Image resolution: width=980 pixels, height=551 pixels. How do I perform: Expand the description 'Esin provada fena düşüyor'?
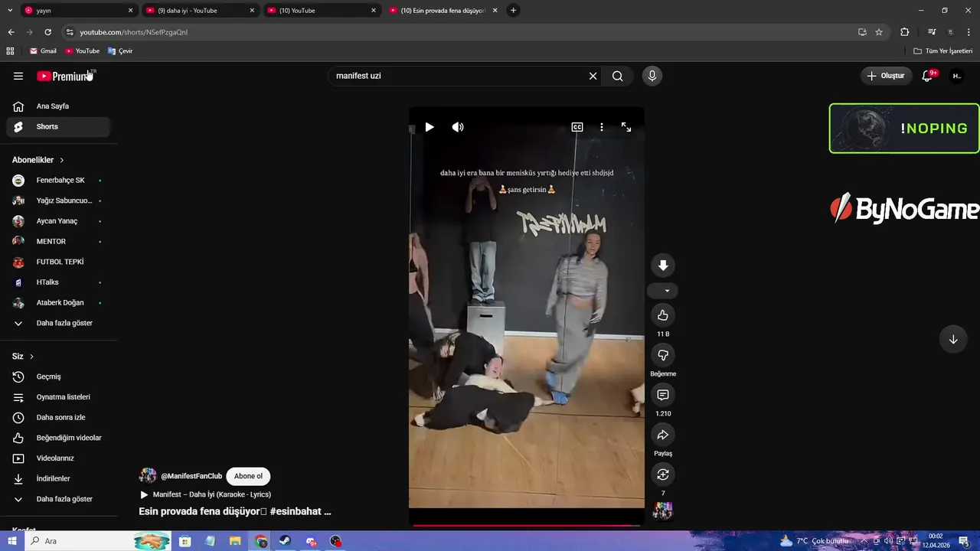235,511
